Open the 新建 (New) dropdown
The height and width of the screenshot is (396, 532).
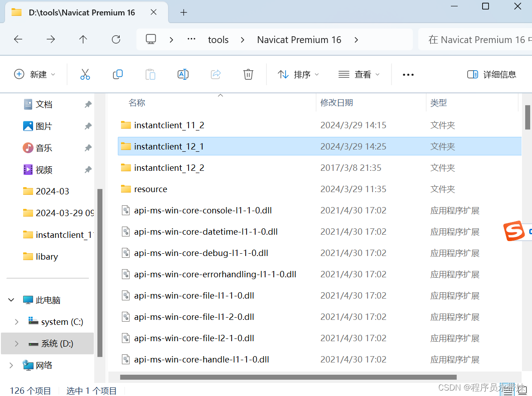[34, 74]
